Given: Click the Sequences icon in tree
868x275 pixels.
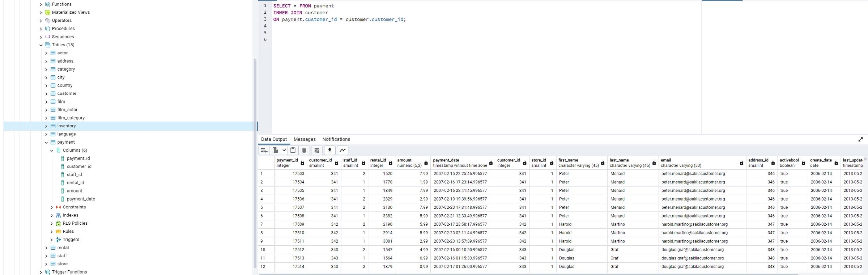Looking at the screenshot, I should 47,37.
